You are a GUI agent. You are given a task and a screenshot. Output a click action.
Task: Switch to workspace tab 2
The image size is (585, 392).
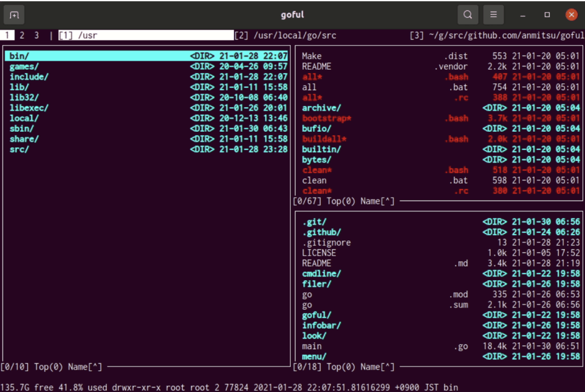click(x=22, y=35)
